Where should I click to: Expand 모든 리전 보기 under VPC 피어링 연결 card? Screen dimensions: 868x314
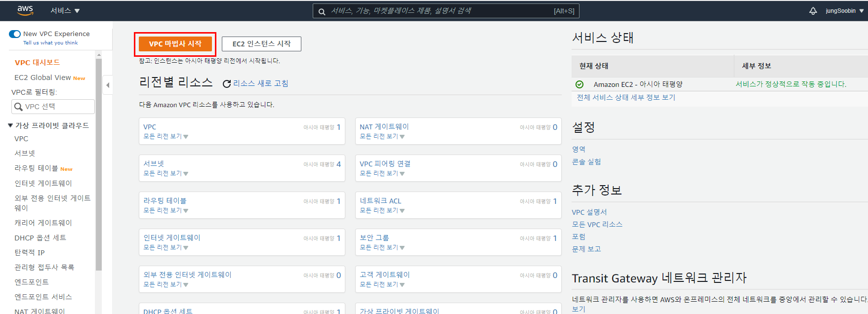point(382,173)
